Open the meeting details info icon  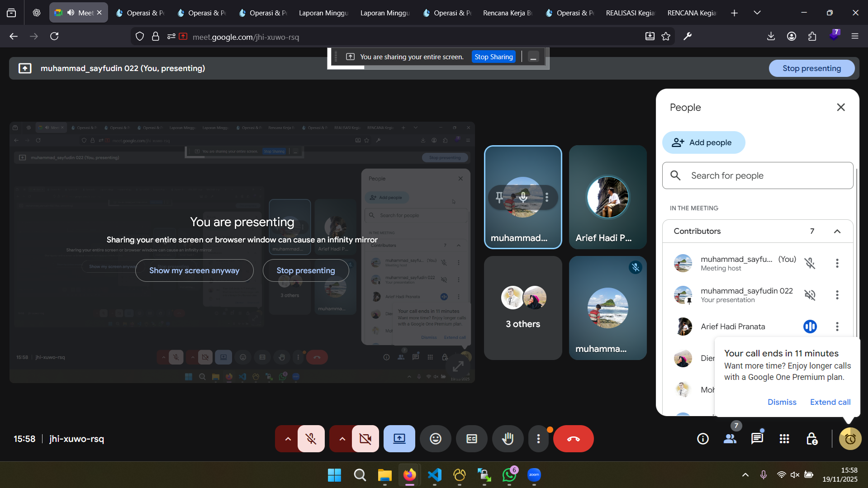pos(702,439)
